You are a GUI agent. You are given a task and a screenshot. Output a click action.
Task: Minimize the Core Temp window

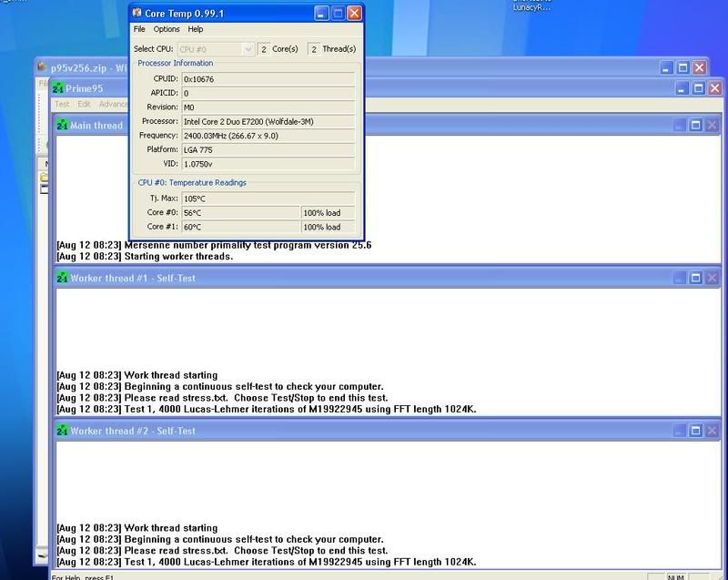point(320,13)
